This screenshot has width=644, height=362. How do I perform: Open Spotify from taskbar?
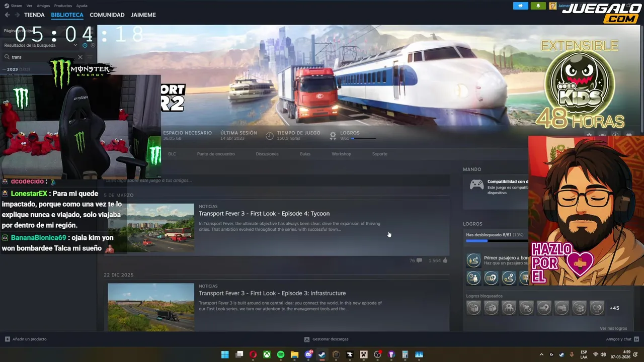coord(281,354)
